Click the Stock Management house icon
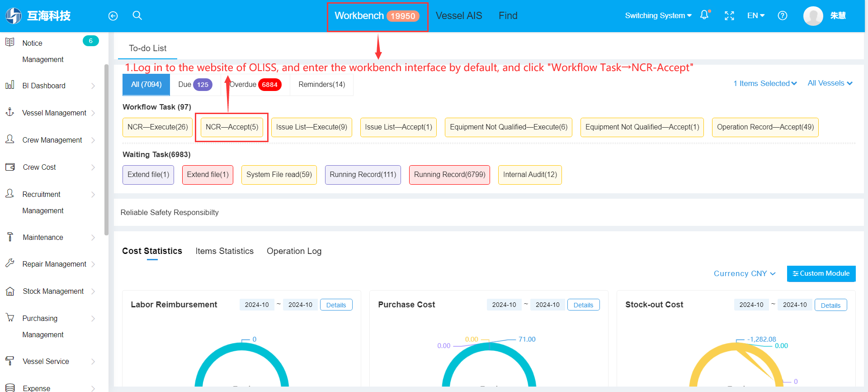The height and width of the screenshot is (392, 868). tap(10, 291)
